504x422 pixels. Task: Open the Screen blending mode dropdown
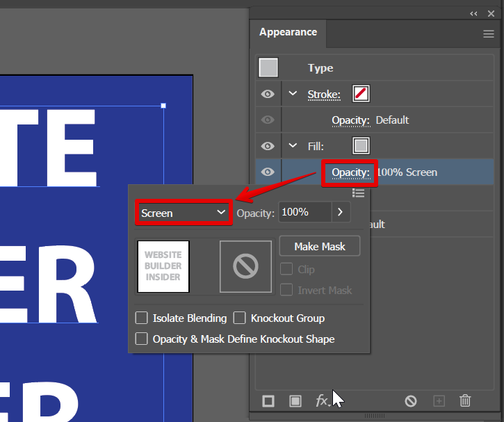(183, 213)
